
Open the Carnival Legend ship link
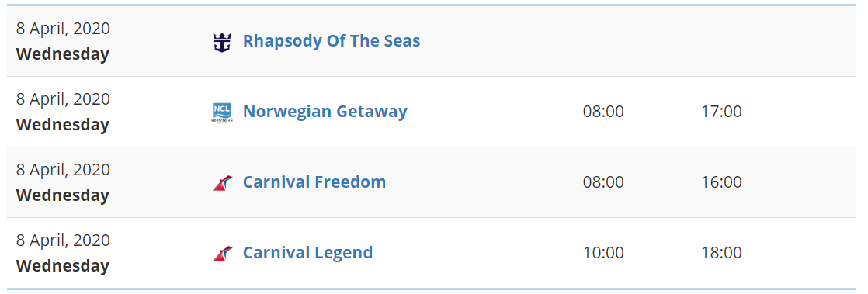(x=307, y=253)
